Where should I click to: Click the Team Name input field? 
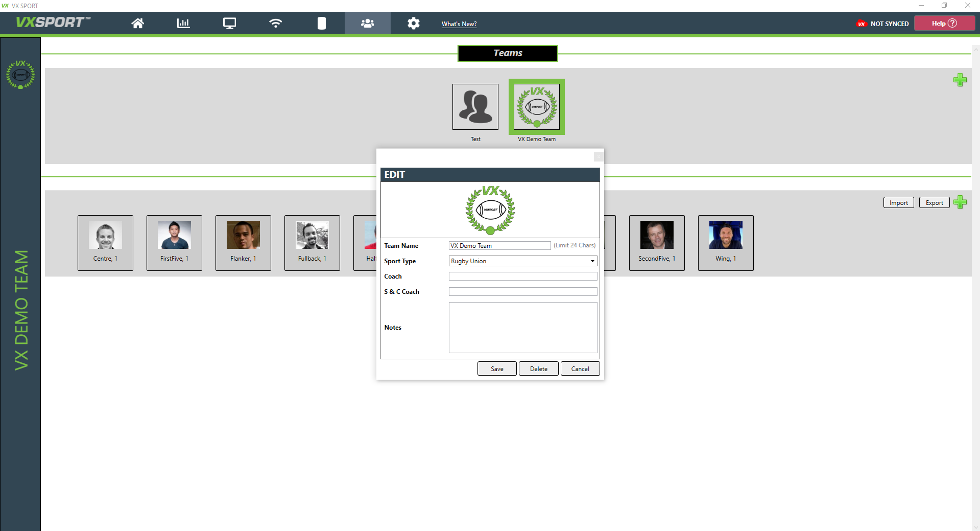[x=499, y=246]
